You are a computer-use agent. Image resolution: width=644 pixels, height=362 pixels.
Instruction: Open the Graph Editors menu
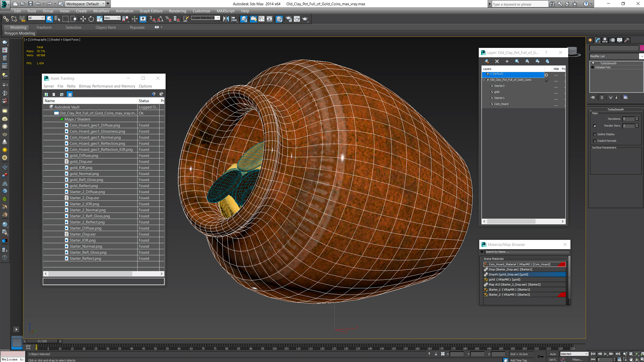coord(151,11)
